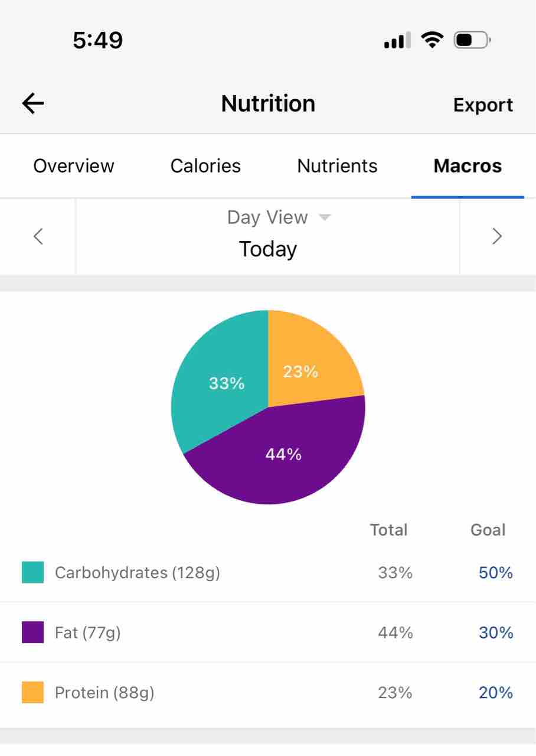Tap the Wi-Fi status icon
This screenshot has height=756, width=536.
(432, 40)
